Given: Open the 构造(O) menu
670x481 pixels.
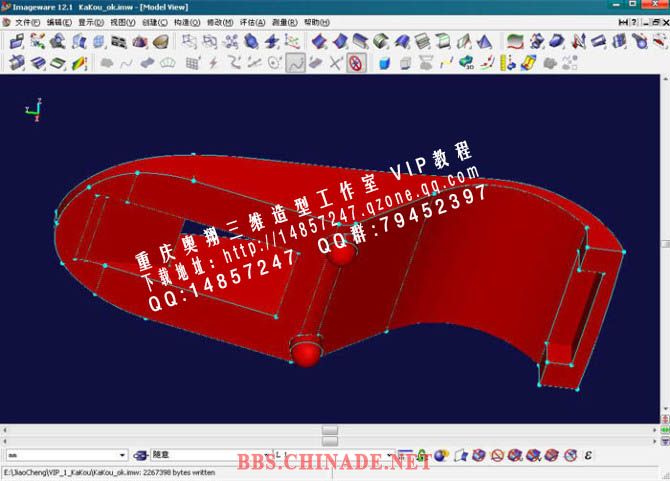Looking at the screenshot, I should point(187,22).
